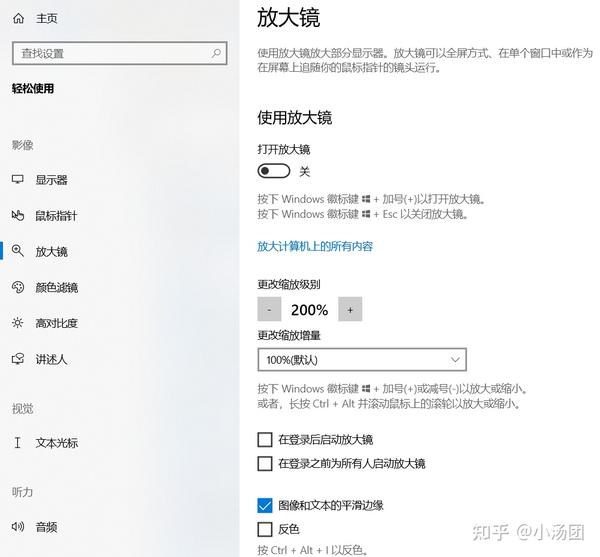Toggle the 打开放大镜 switch
600x557 pixels.
point(274,171)
